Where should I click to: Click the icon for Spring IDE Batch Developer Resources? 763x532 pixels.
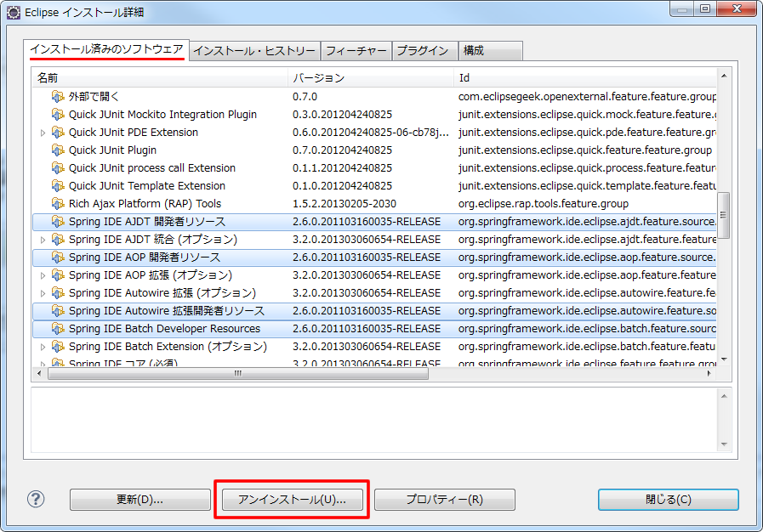58,329
